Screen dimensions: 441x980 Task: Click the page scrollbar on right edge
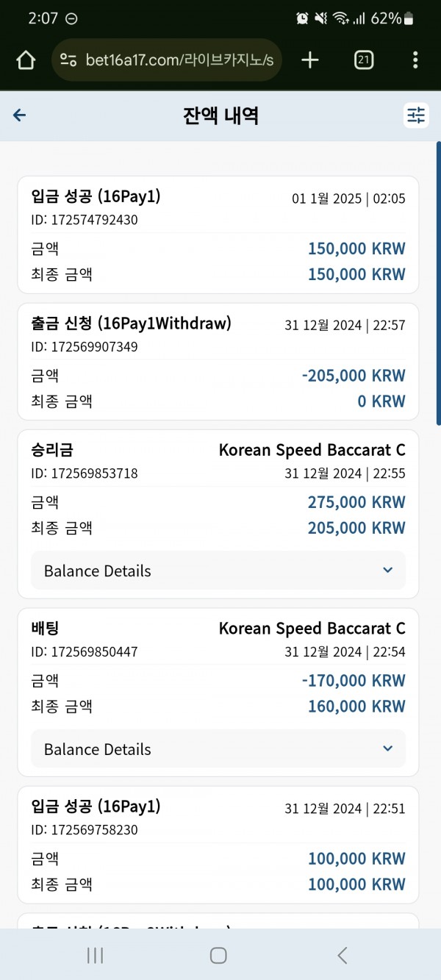438,284
